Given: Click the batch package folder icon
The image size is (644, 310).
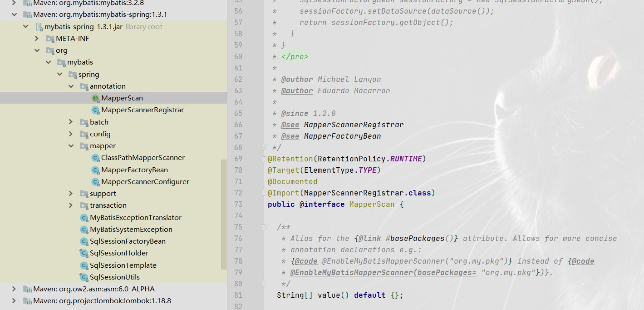Looking at the screenshot, I should [x=84, y=122].
